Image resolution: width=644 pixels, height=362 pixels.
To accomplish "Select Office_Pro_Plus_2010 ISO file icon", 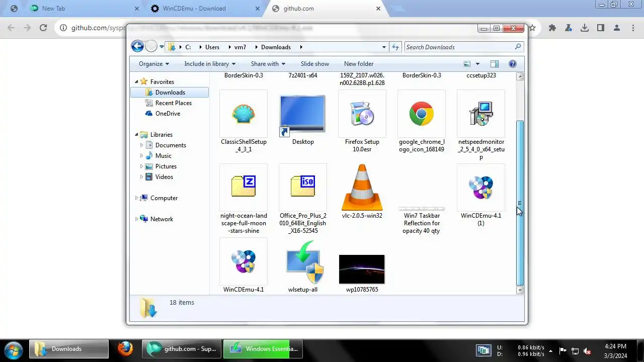I will (303, 187).
